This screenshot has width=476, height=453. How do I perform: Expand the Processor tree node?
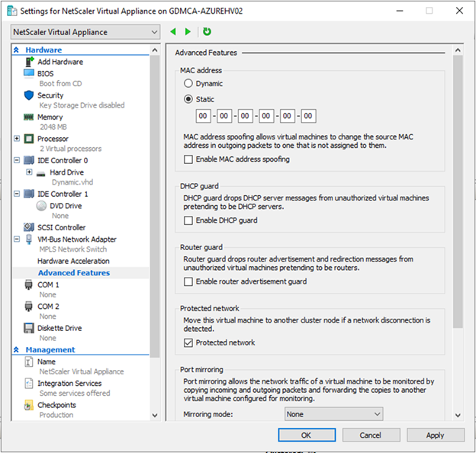17,139
